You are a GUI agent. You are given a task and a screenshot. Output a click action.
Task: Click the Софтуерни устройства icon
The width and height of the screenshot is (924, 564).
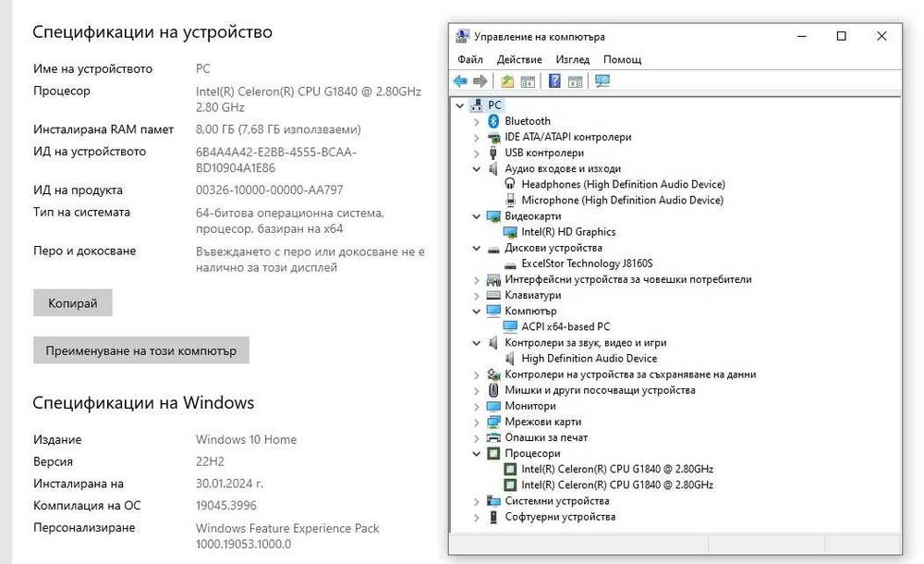(493, 517)
